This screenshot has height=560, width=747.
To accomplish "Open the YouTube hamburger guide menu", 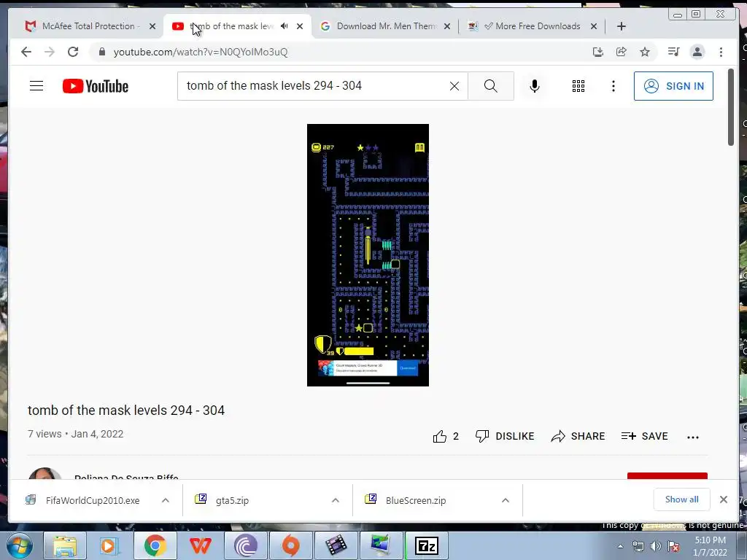I will click(36, 86).
